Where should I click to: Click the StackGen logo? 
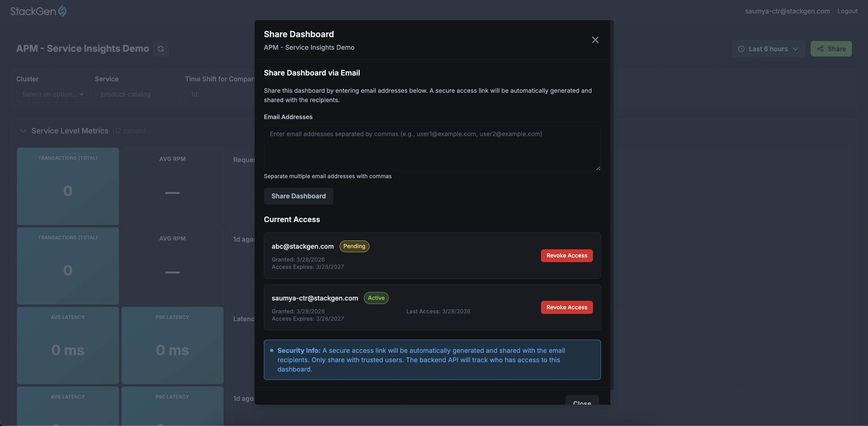(38, 11)
